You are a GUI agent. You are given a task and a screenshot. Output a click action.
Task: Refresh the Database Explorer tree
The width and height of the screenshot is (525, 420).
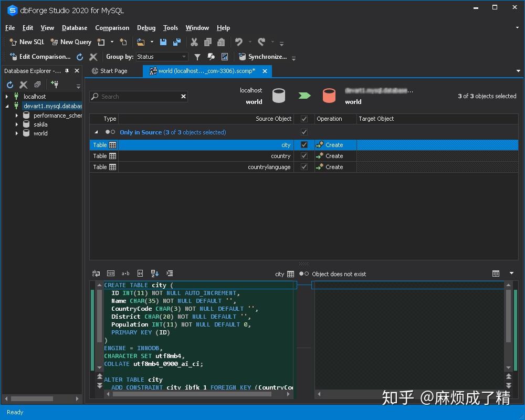[9, 84]
